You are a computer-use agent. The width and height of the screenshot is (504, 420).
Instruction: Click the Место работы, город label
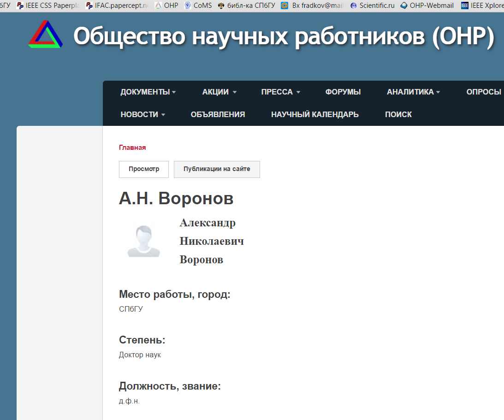(x=175, y=294)
